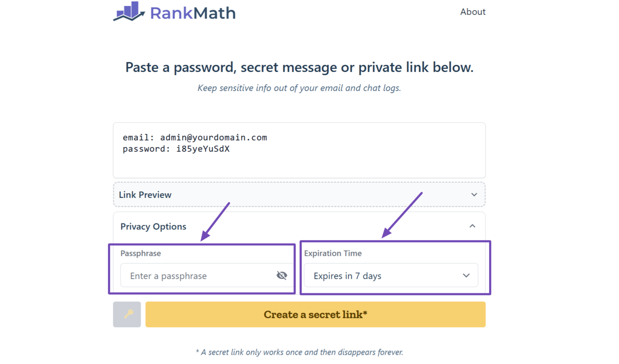Click the gray key icon button

127,315
